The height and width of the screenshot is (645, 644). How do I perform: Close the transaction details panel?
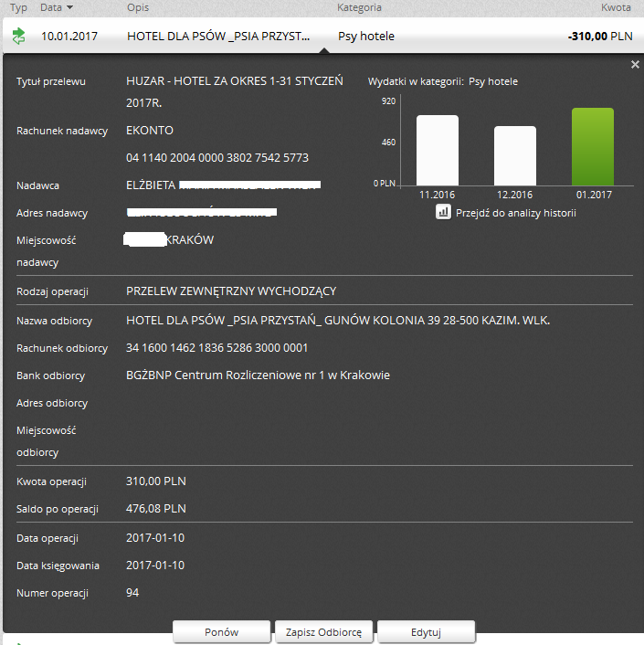tap(635, 65)
